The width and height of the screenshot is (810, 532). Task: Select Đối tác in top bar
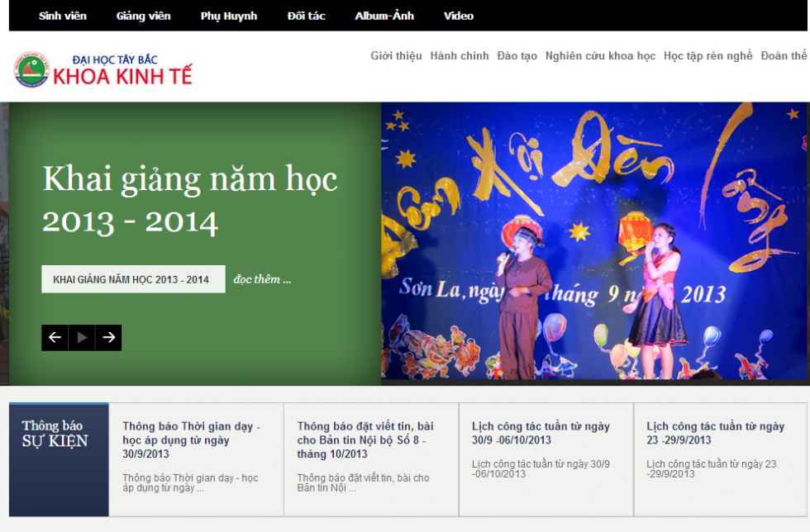[x=306, y=16]
